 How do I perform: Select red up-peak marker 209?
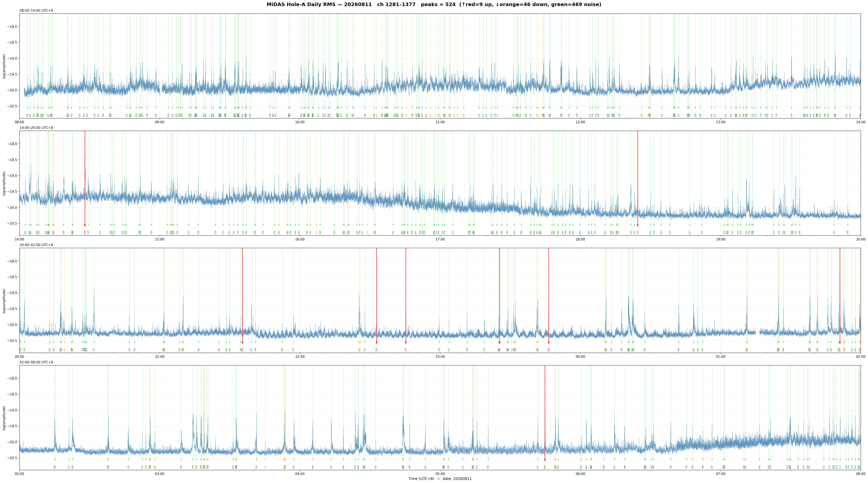click(85, 225)
